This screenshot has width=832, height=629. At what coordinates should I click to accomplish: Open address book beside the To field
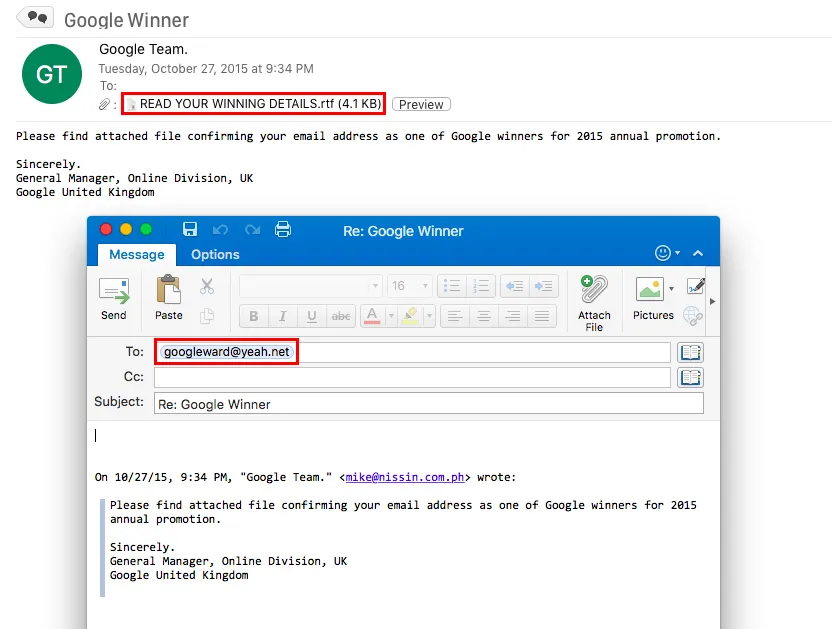691,352
